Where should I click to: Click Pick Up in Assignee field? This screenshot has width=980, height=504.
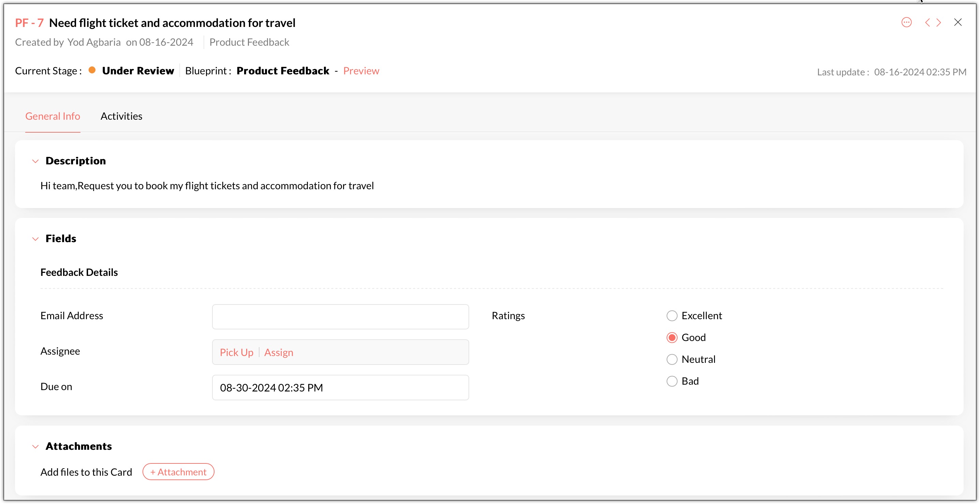236,353
